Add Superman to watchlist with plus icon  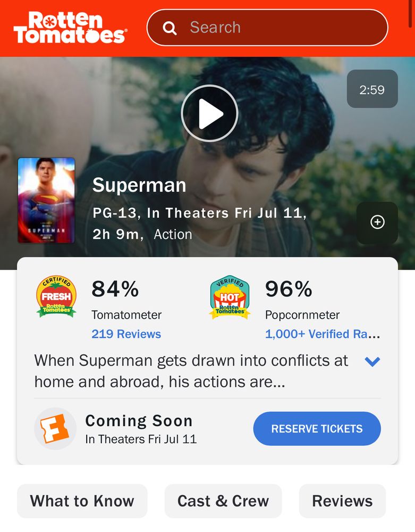[377, 222]
